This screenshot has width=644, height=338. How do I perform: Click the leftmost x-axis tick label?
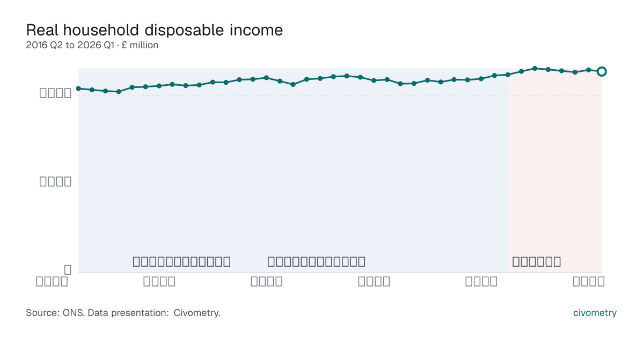click(x=52, y=282)
